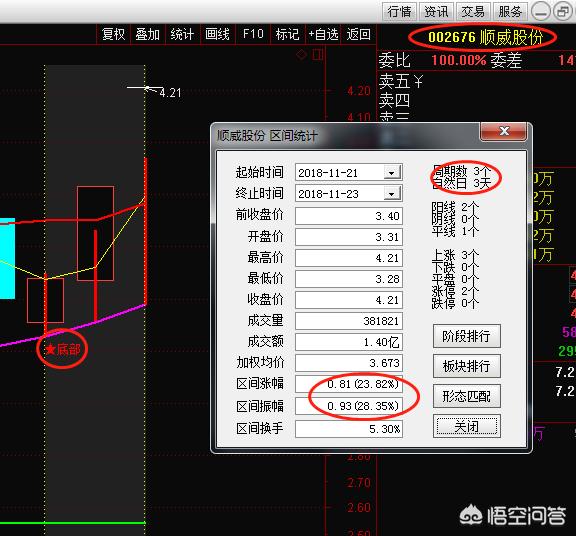Viewport: 576px width, 536px height.
Task: Click the 4.20 price axis label
Action: point(359,90)
